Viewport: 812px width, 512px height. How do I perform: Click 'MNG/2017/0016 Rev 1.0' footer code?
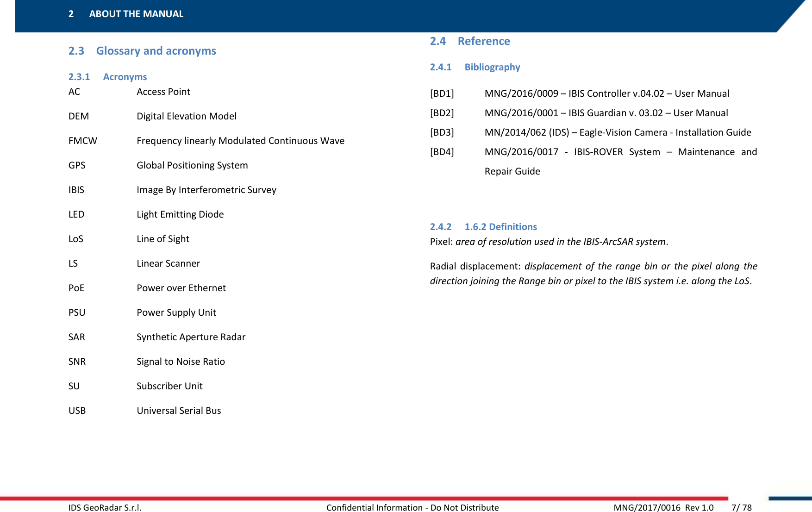pyautogui.click(x=663, y=507)
